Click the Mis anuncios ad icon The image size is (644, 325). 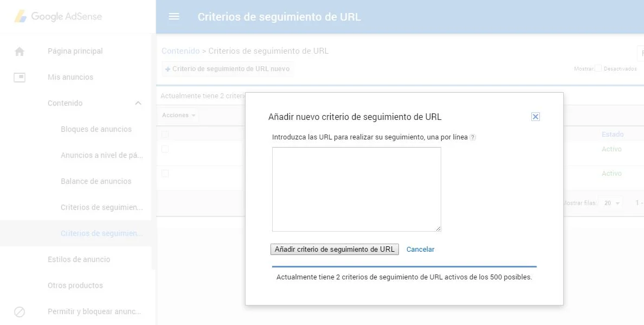[20, 78]
